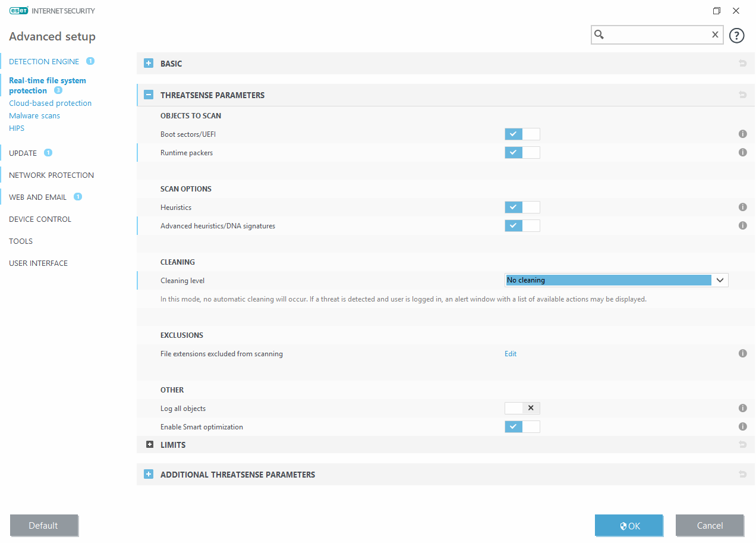
Task: Enable the Log all objects toggle
Action: [x=522, y=409]
